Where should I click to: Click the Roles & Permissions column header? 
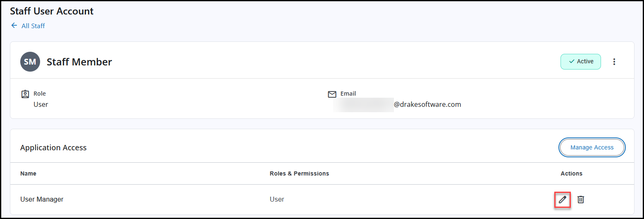point(299,173)
